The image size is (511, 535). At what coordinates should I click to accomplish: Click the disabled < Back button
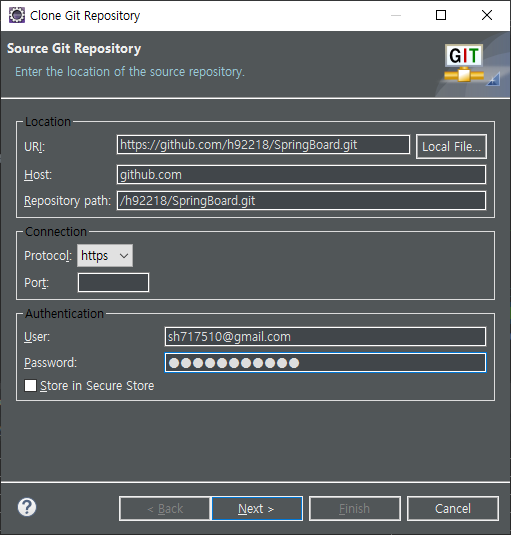165,509
